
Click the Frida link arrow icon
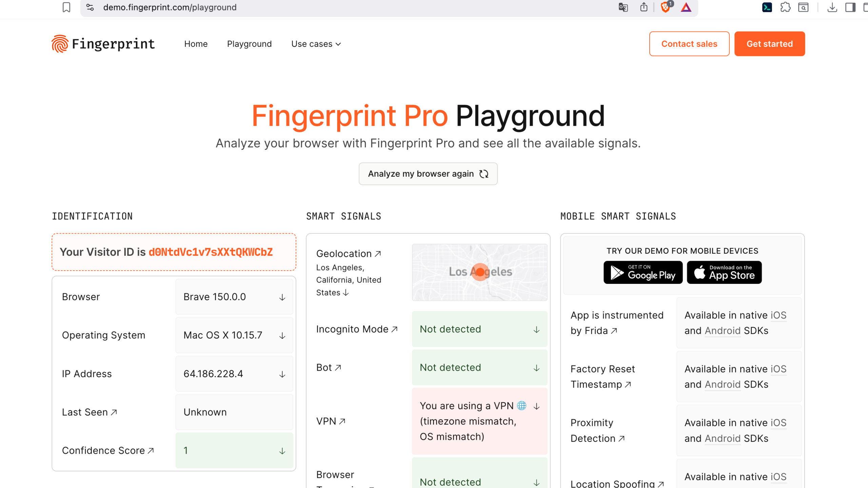[x=614, y=331]
